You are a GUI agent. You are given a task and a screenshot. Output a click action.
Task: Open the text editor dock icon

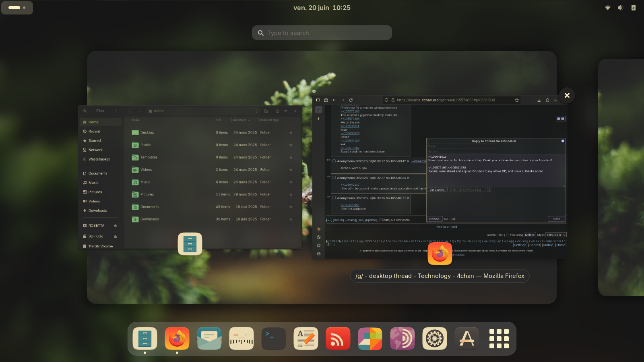pos(306,338)
